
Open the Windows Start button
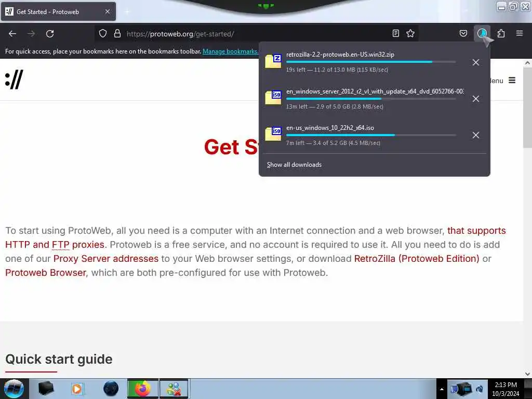(14, 389)
